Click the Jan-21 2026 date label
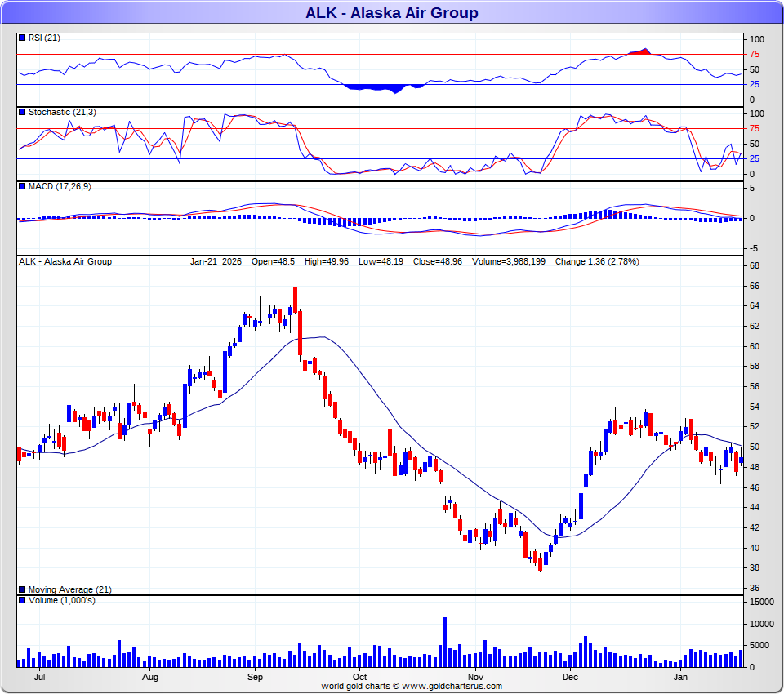This screenshot has width=784, height=694. [x=216, y=262]
